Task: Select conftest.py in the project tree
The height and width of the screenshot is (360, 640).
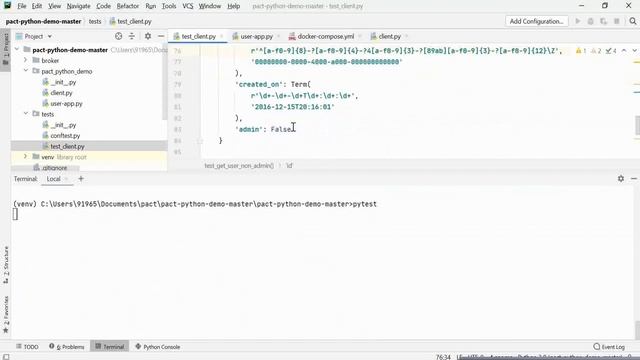Action: click(x=65, y=135)
